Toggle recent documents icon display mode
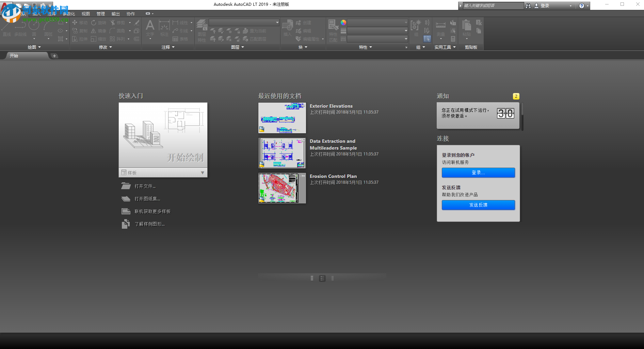This screenshot has width=644, height=349. [322, 278]
